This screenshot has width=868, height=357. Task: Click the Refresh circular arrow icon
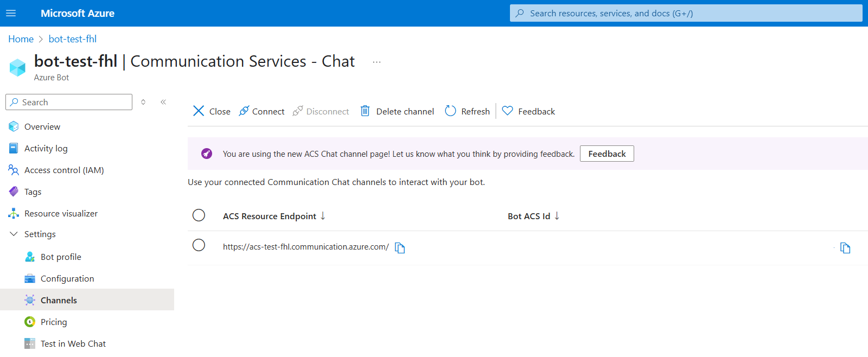[x=450, y=111]
